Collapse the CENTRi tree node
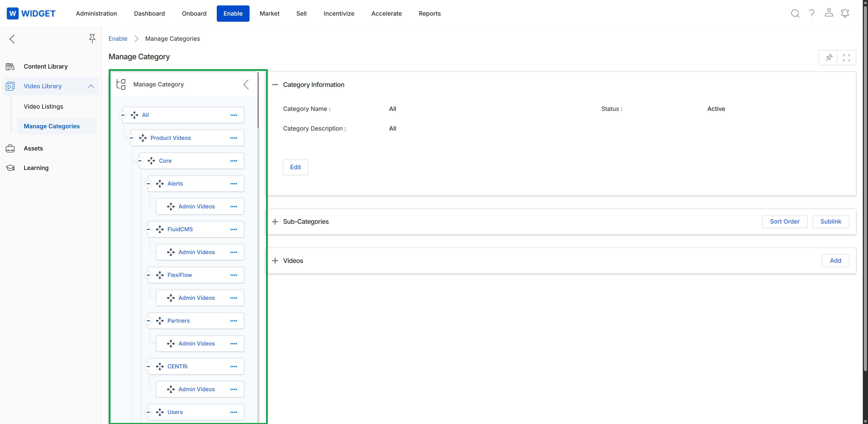Viewport: 868px width, 424px height. [x=148, y=366]
